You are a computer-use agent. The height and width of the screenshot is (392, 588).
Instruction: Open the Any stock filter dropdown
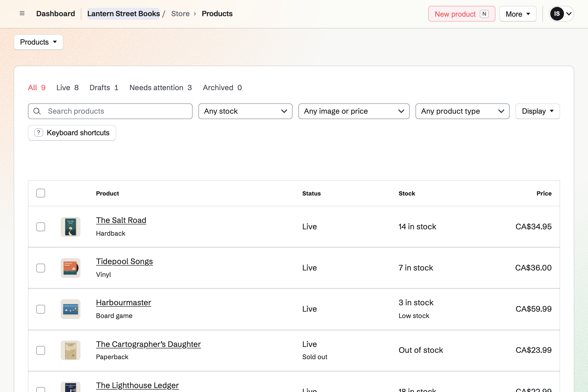coord(245,111)
